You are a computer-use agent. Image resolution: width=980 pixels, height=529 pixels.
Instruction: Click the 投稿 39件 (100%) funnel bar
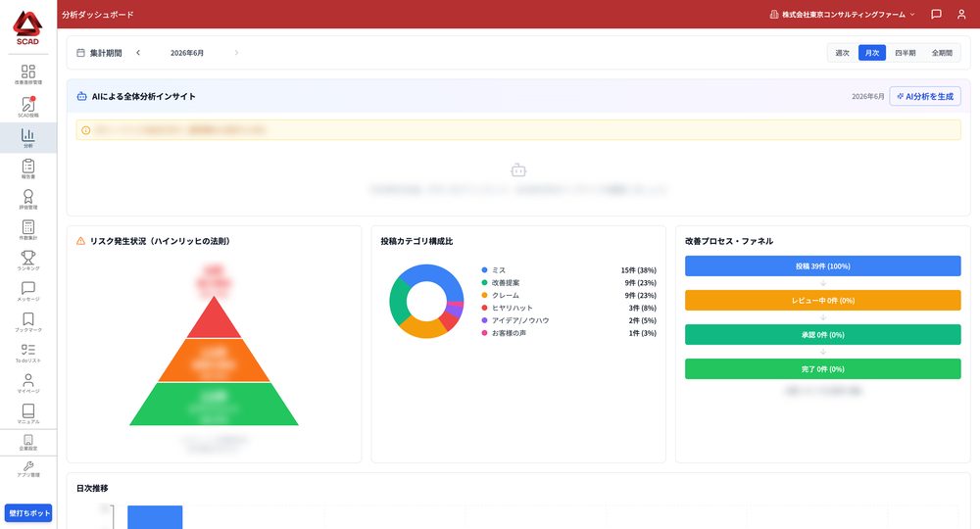point(822,266)
